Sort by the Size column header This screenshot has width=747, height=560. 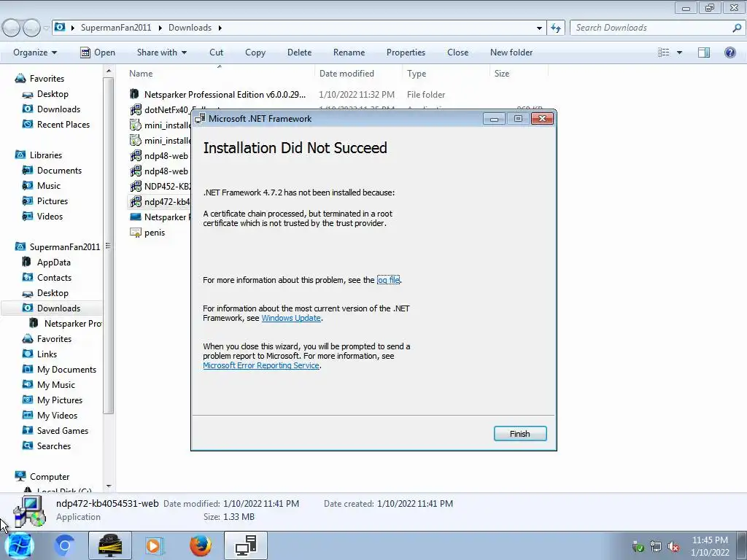coord(502,74)
